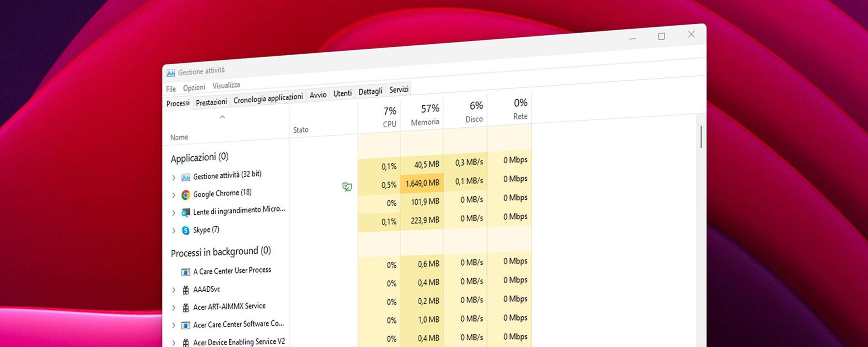Click the Gestione attività title bar icon
Viewport: 868px width, 347px height.
171,73
